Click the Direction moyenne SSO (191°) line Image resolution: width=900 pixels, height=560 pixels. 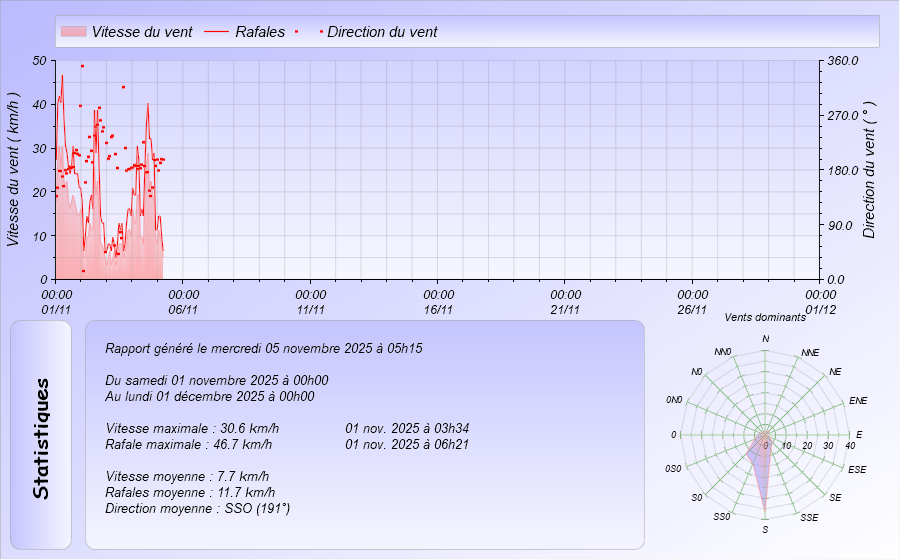click(x=197, y=509)
